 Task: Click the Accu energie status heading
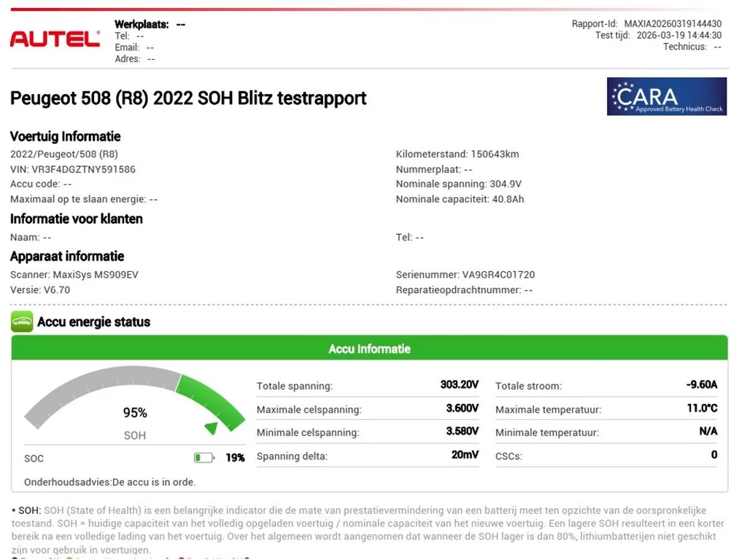93,322
